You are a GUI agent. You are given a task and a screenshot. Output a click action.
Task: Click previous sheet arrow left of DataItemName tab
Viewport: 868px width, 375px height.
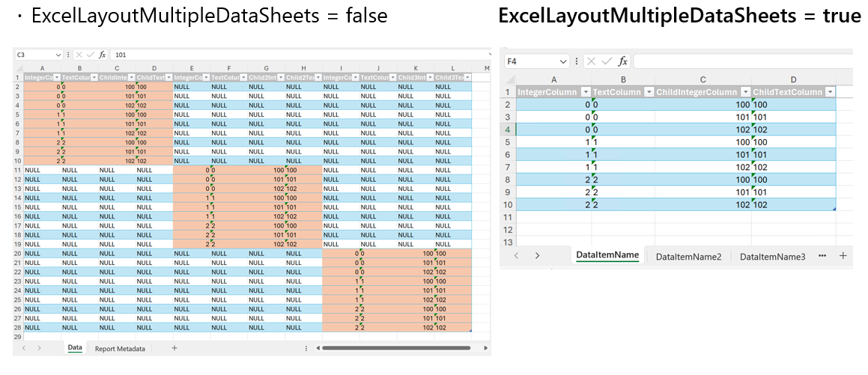[516, 255]
